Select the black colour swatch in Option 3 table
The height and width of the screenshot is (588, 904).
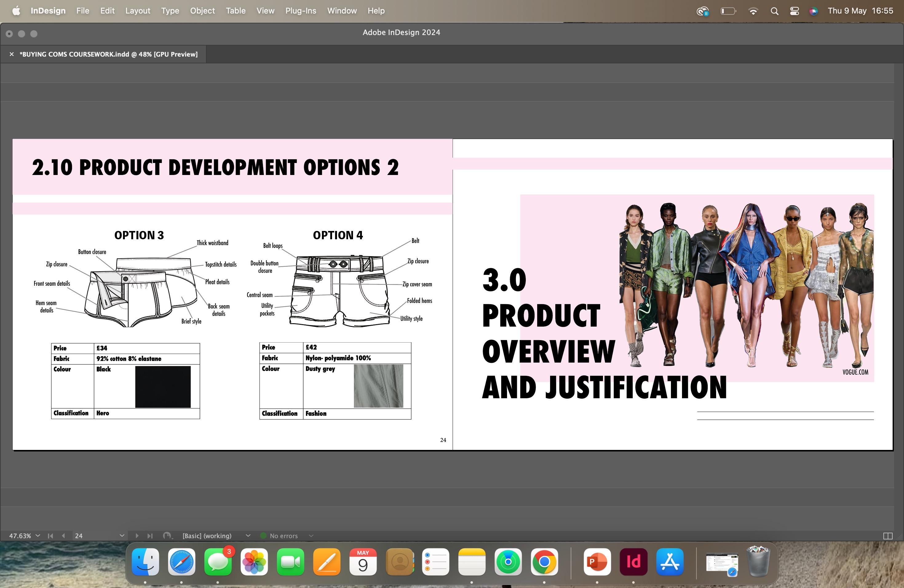click(163, 387)
